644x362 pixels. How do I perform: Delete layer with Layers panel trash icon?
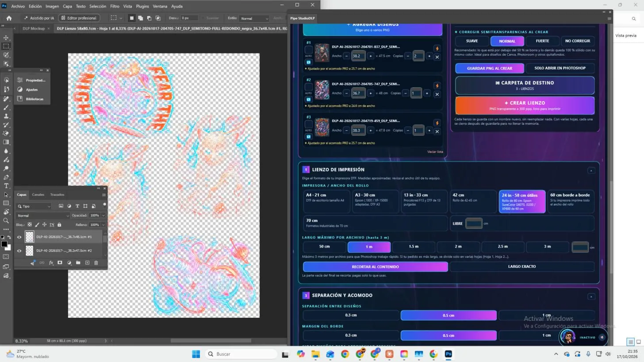click(x=96, y=263)
